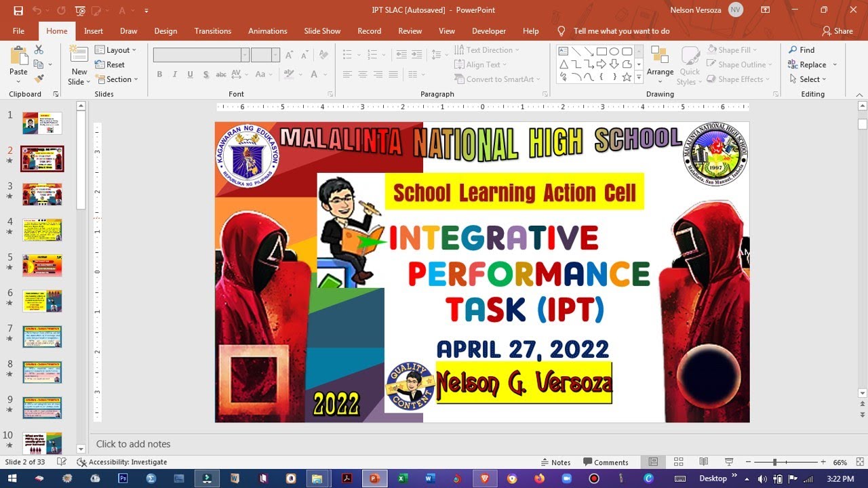Click the Share button
The image size is (868, 488).
(837, 31)
